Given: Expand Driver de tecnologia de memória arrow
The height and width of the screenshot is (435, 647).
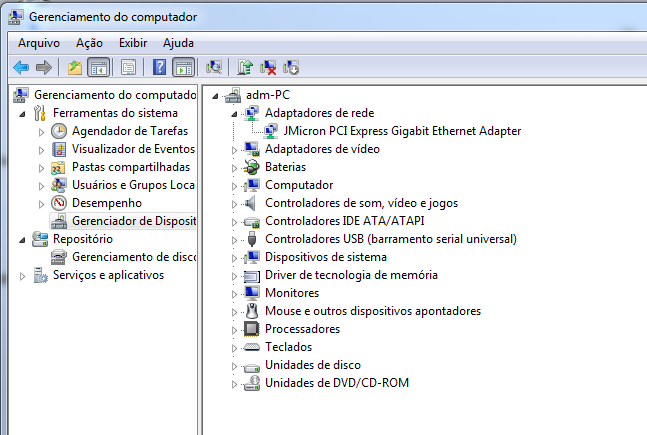Looking at the screenshot, I should (x=234, y=276).
